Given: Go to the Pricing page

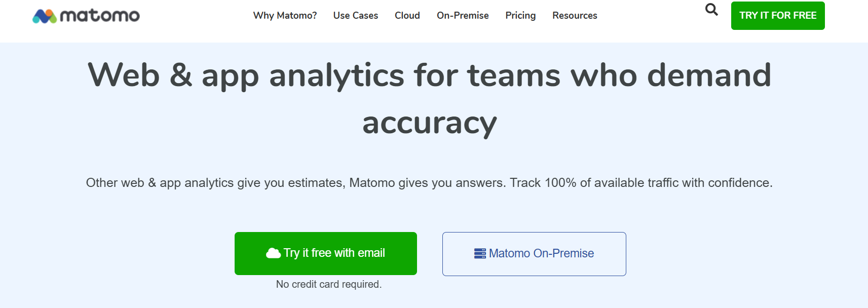Looking at the screenshot, I should tap(520, 16).
